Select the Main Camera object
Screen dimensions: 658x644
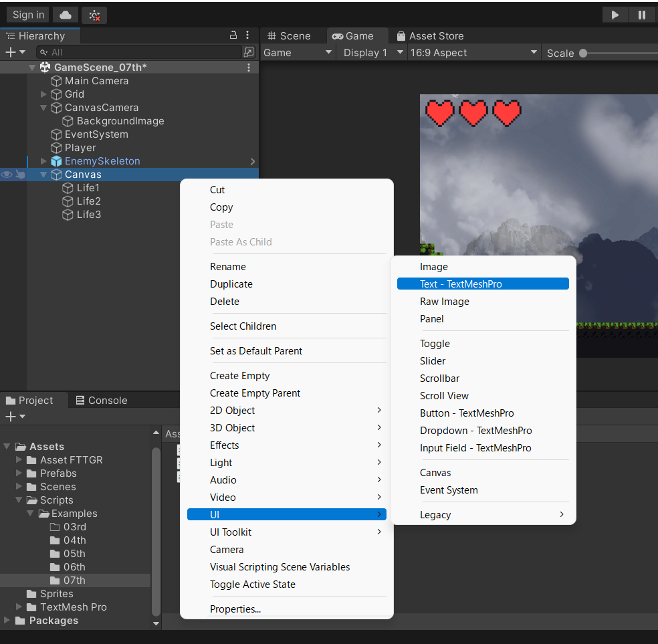click(96, 81)
